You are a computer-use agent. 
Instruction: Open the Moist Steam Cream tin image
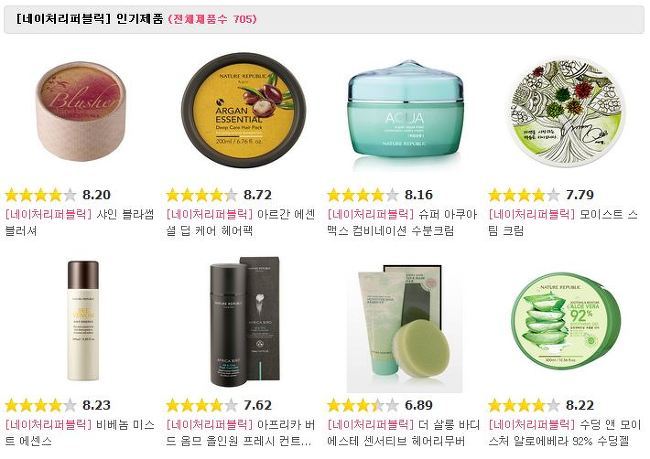pos(566,111)
